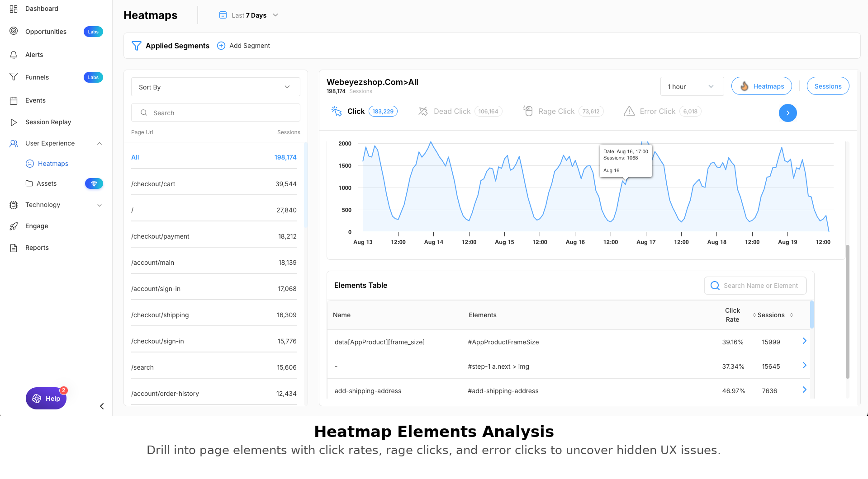
Task: Collapse sidebar with left chevron icon
Action: pos(102,406)
